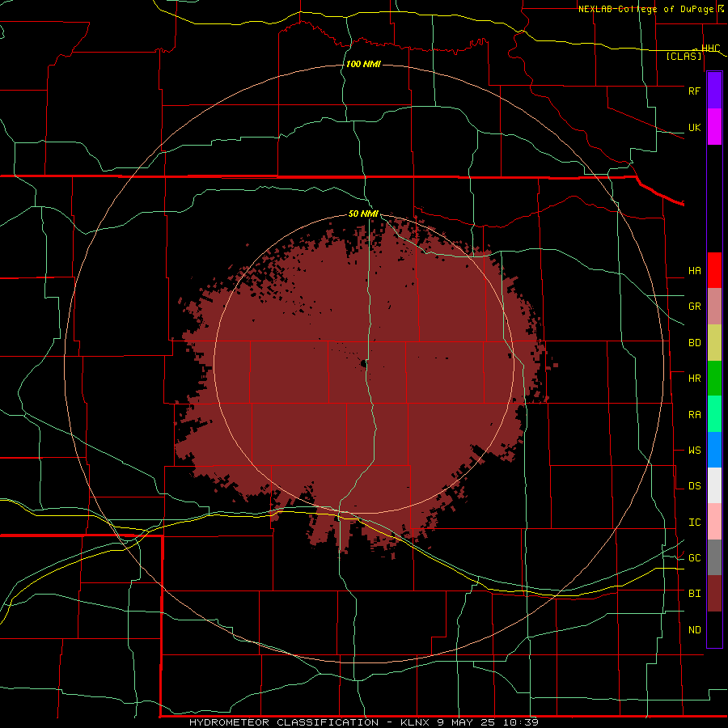Click the BD legend label
The width and height of the screenshot is (728, 728).
694,343
